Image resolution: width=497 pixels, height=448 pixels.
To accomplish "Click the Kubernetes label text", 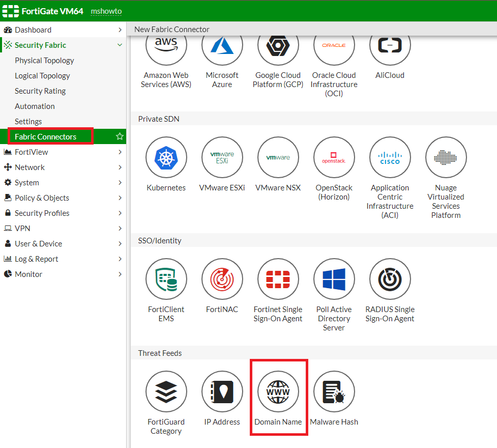I will coord(166,187).
